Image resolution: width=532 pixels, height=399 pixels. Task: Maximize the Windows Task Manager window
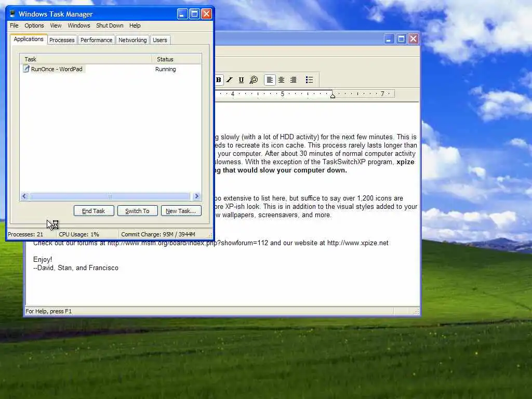[x=194, y=14]
